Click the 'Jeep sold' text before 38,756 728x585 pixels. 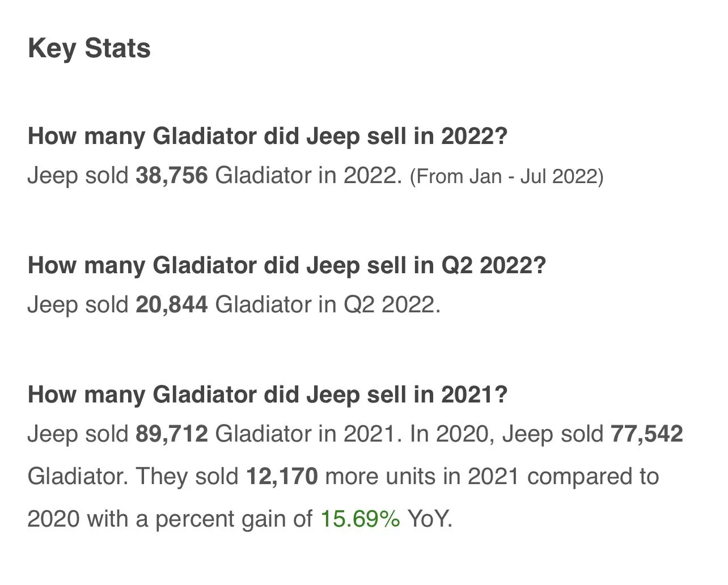(x=78, y=175)
